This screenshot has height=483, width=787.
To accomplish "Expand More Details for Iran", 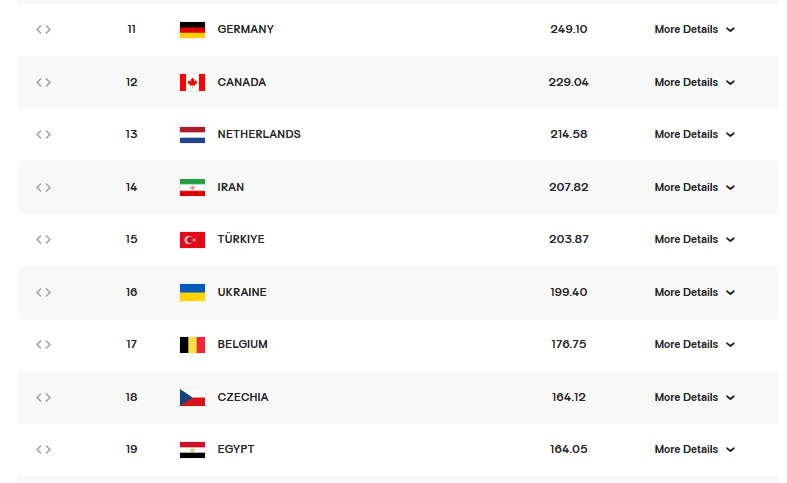I will click(x=694, y=187).
